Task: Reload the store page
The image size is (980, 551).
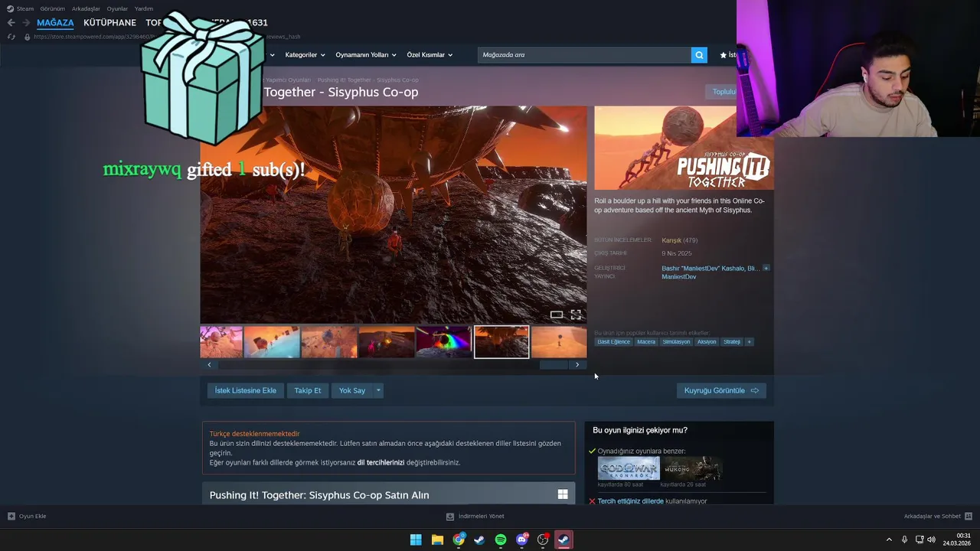Action: pos(11,37)
